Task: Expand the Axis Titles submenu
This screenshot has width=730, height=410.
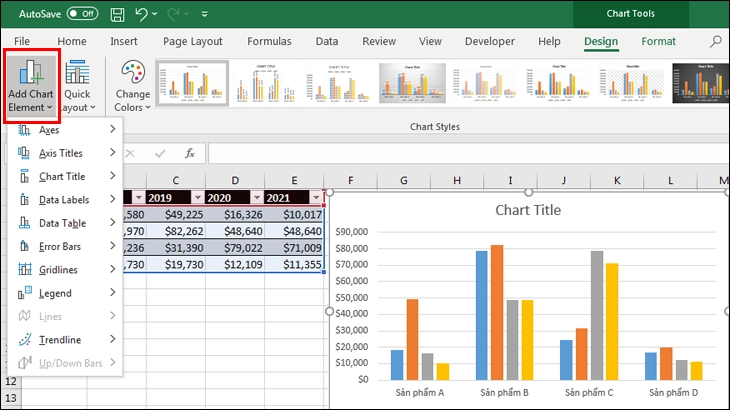Action: tap(63, 153)
